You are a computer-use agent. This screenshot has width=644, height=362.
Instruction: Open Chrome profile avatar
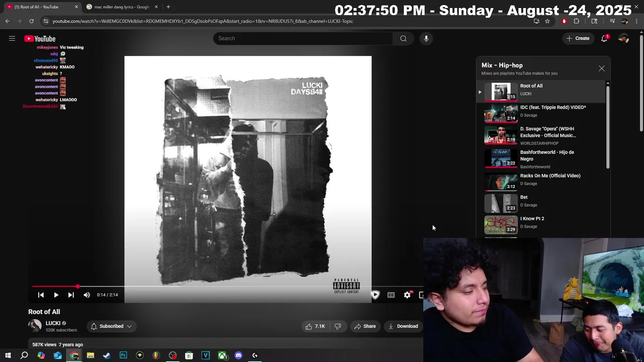[624, 21]
